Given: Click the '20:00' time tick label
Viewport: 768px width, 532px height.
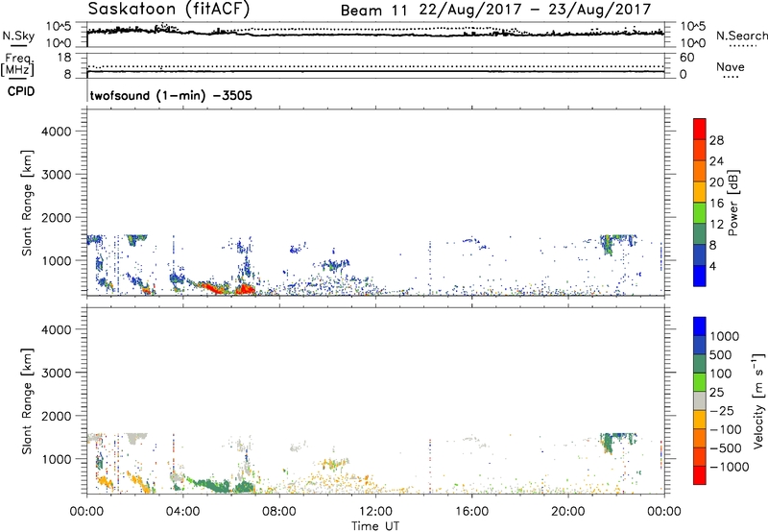Looking at the screenshot, I should 567,512.
